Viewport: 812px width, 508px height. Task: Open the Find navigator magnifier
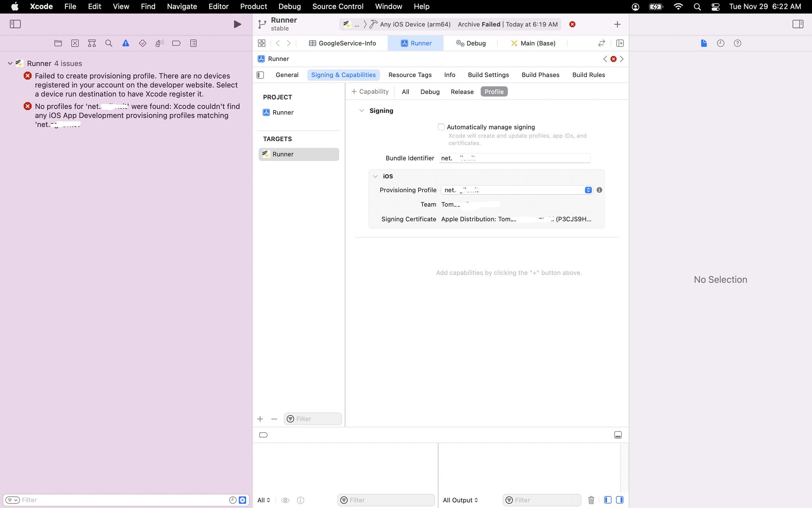coord(109,43)
